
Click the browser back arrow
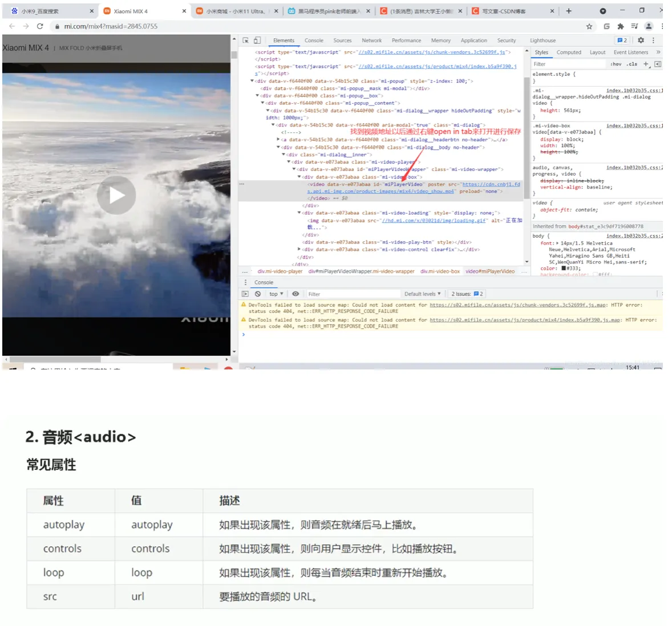[12, 27]
